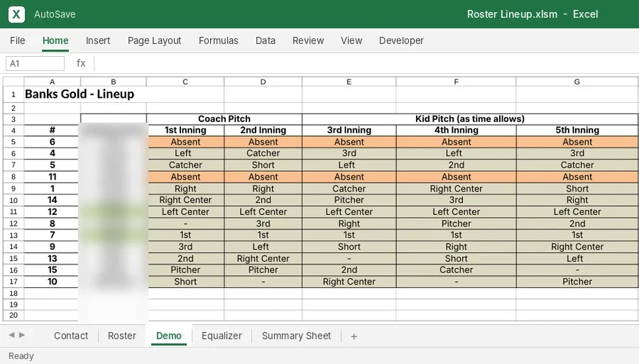The height and width of the screenshot is (364, 639).
Task: Click the 3rd Inning header cell
Action: 349,131
